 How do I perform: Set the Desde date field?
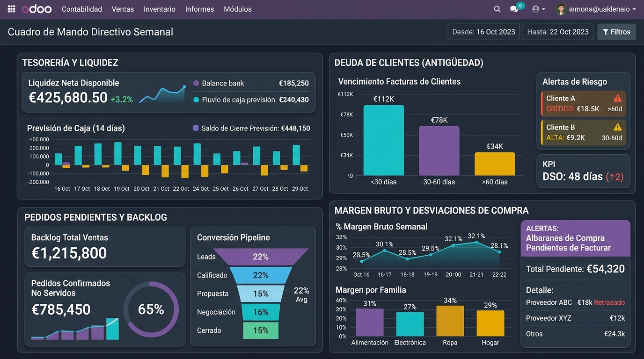[x=483, y=32]
